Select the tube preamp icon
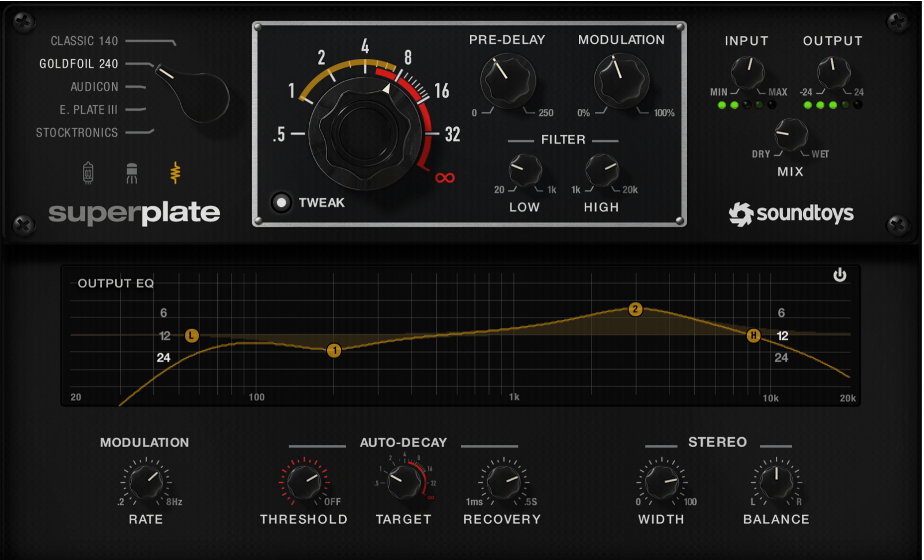Screen dimensions: 924x560 pos(88,173)
